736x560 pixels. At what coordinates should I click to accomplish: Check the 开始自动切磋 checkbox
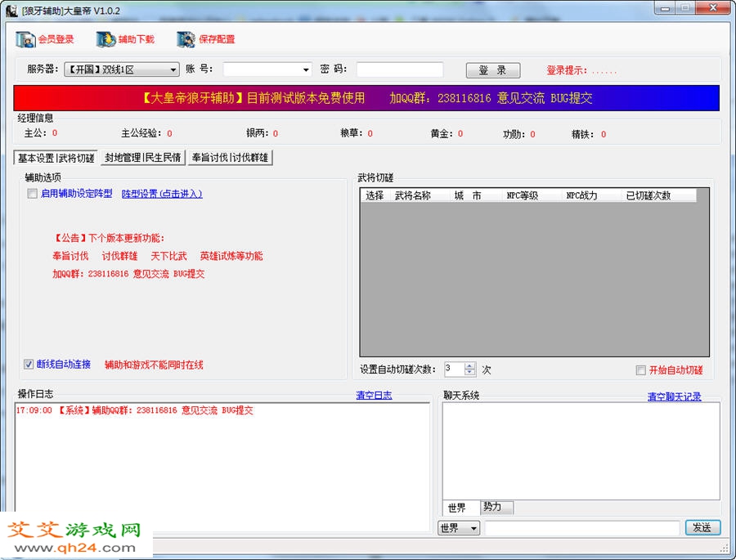coord(641,370)
